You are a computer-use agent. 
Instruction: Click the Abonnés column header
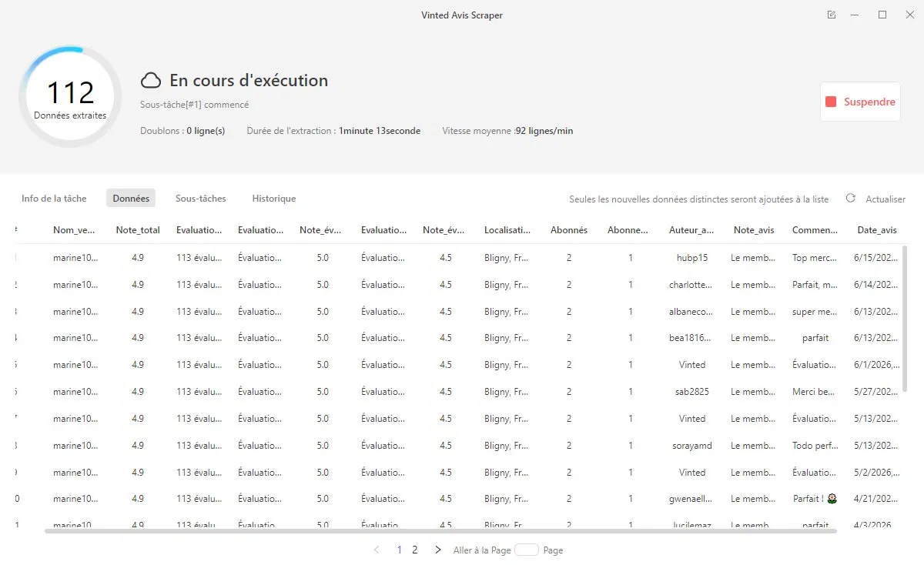tap(569, 230)
